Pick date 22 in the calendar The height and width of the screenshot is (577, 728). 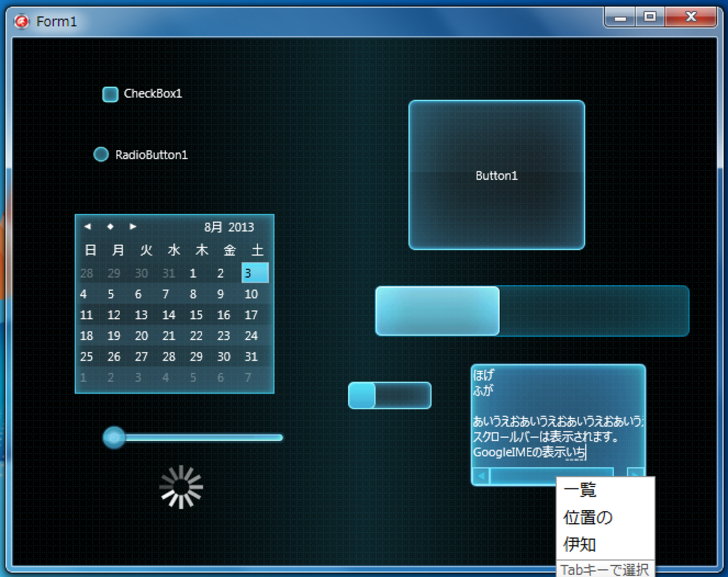point(196,336)
